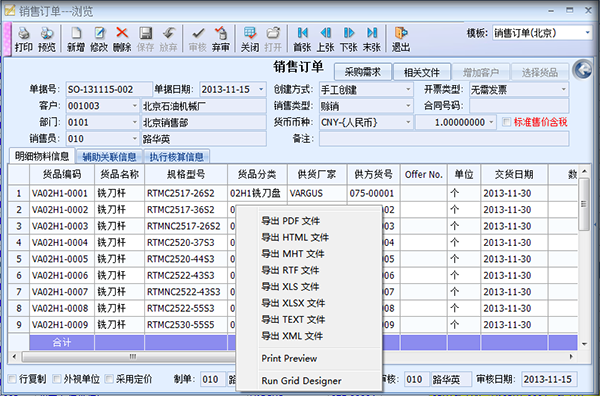
Task: Open the 货币币种 currency dropdown
Action: coord(408,122)
